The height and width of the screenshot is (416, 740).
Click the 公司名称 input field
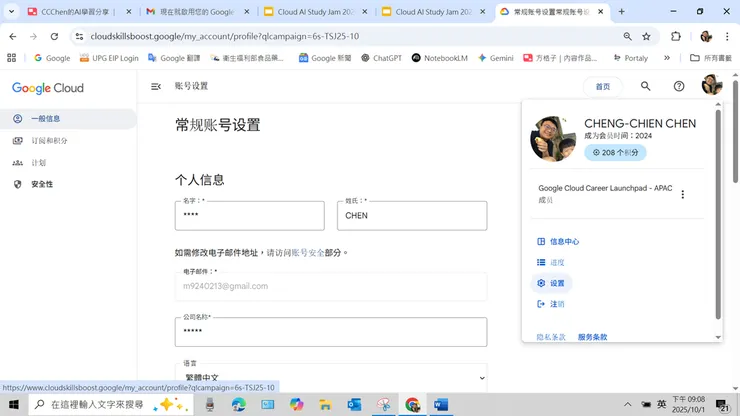331,331
